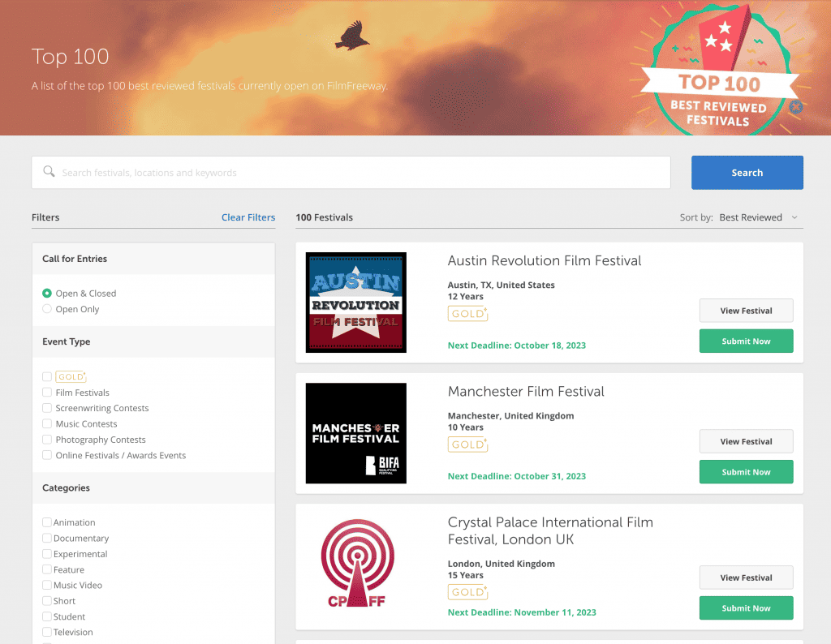
Task: Click the Gold badge under Crystal Palace festival
Action: [x=467, y=592]
